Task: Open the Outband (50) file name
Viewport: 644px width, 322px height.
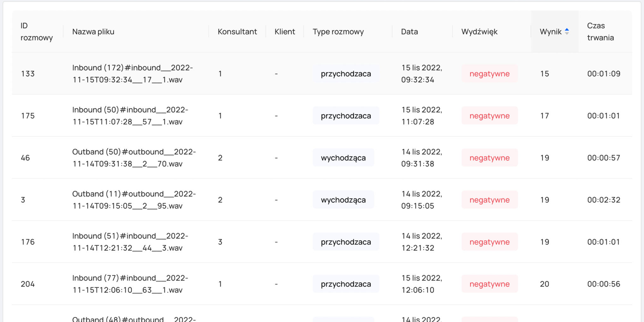Action: (134, 158)
